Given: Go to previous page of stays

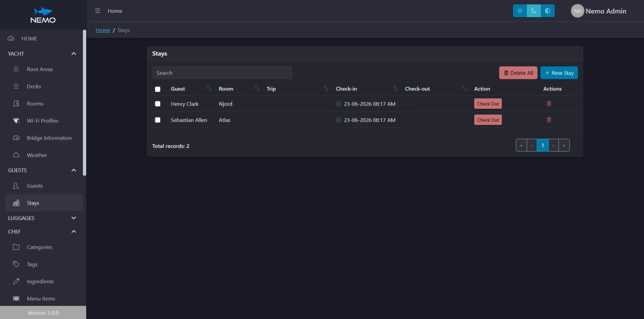Looking at the screenshot, I should tap(532, 145).
